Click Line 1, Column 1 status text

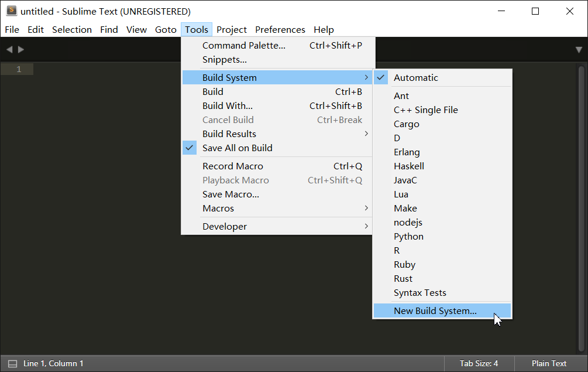(x=53, y=363)
